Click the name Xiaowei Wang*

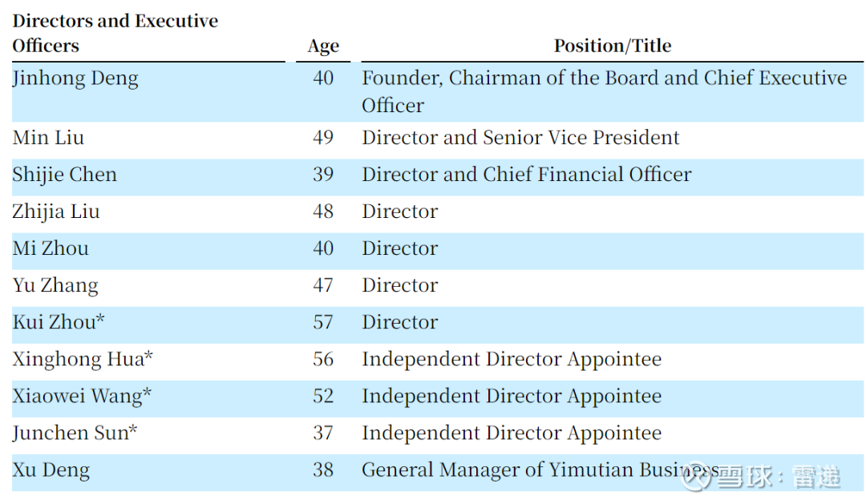[x=82, y=396]
